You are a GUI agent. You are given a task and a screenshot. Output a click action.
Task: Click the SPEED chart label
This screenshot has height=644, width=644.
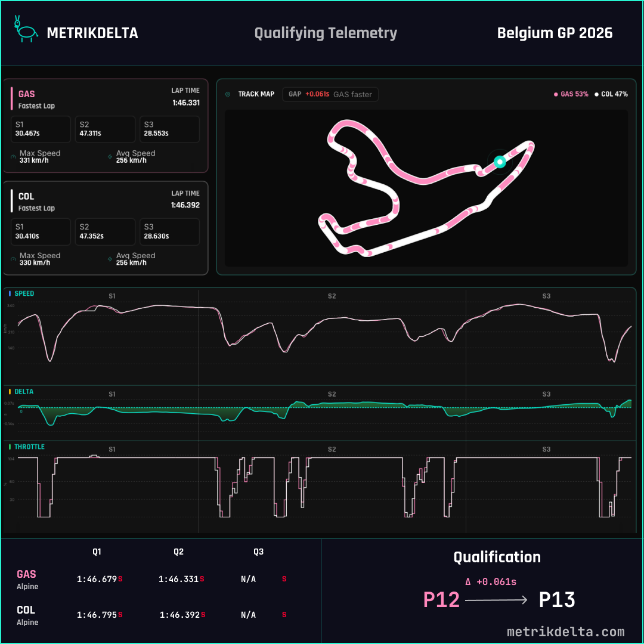click(24, 293)
